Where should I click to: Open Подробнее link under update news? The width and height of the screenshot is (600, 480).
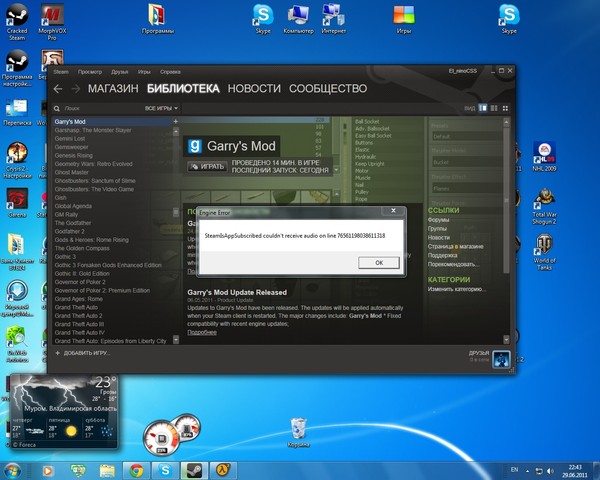[x=202, y=332]
